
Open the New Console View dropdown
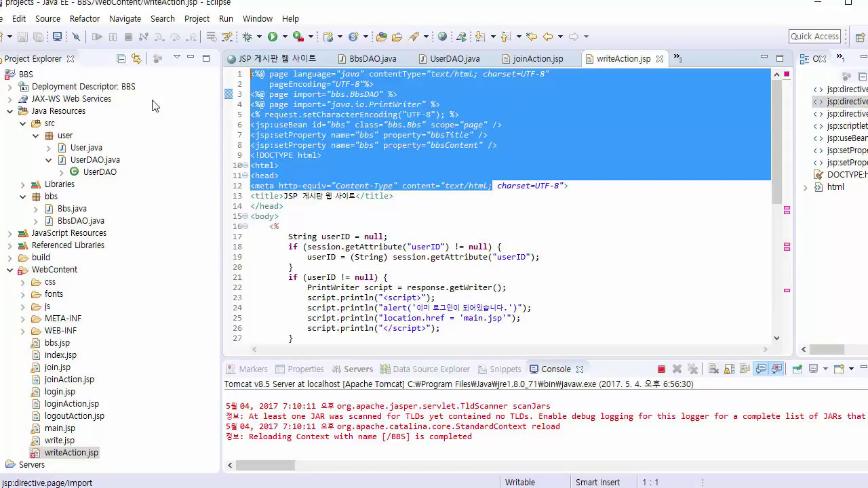[850, 369]
